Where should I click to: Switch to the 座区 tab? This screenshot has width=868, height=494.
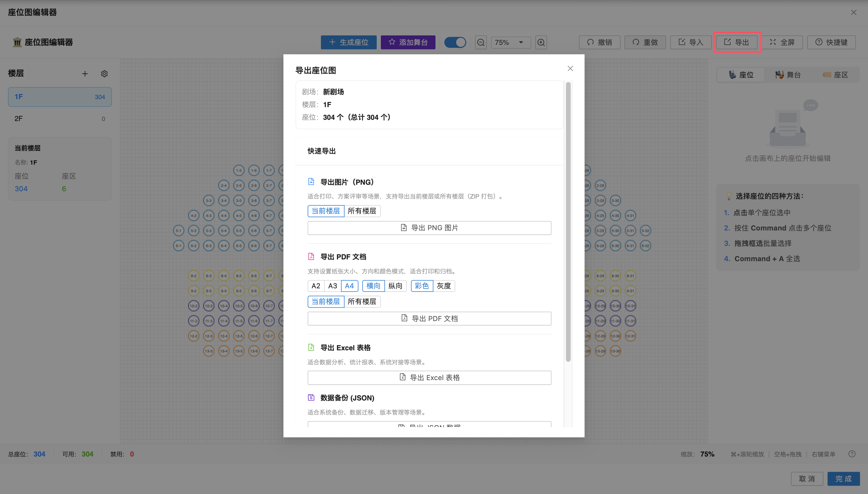835,75
